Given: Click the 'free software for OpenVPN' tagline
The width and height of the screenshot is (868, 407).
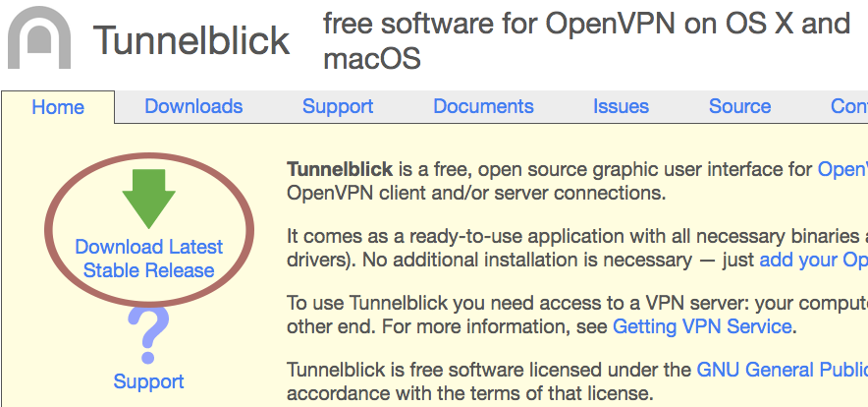Looking at the screenshot, I should tap(587, 41).
